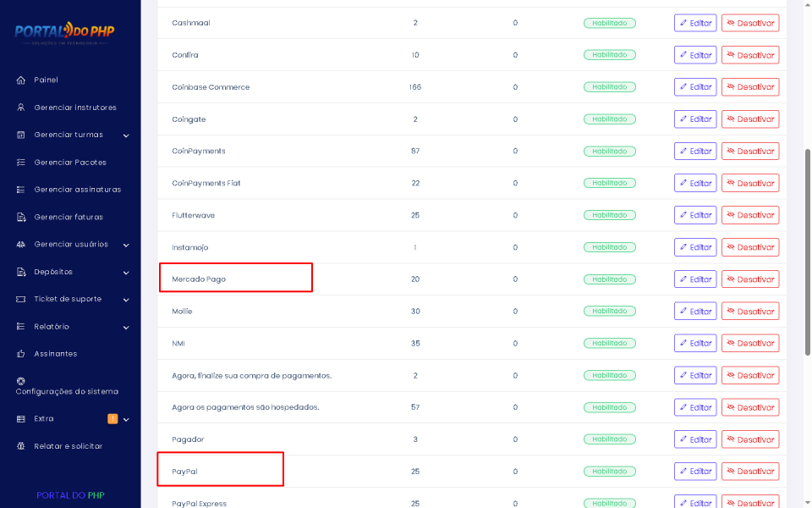The width and height of the screenshot is (812, 508).
Task: Open Gerenciar faturas in sidebar
Action: point(70,218)
